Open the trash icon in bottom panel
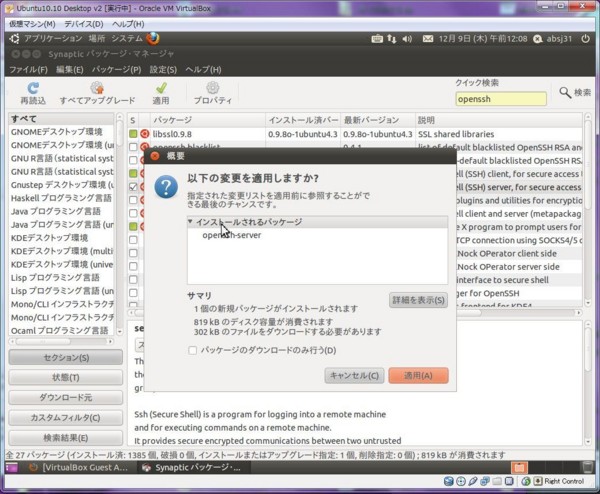 587,467
